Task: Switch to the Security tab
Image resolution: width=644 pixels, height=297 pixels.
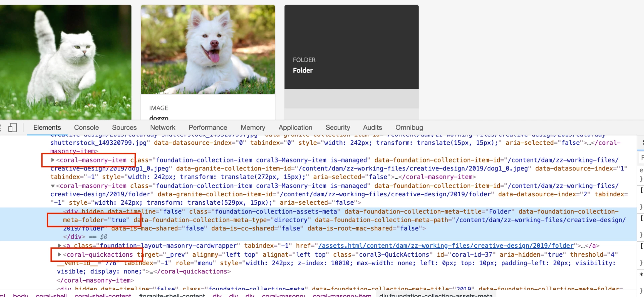Action: pos(338,128)
